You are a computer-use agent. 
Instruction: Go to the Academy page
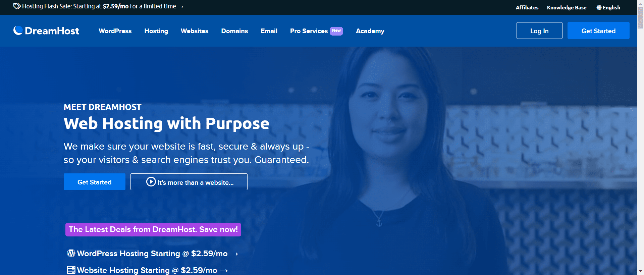(370, 31)
